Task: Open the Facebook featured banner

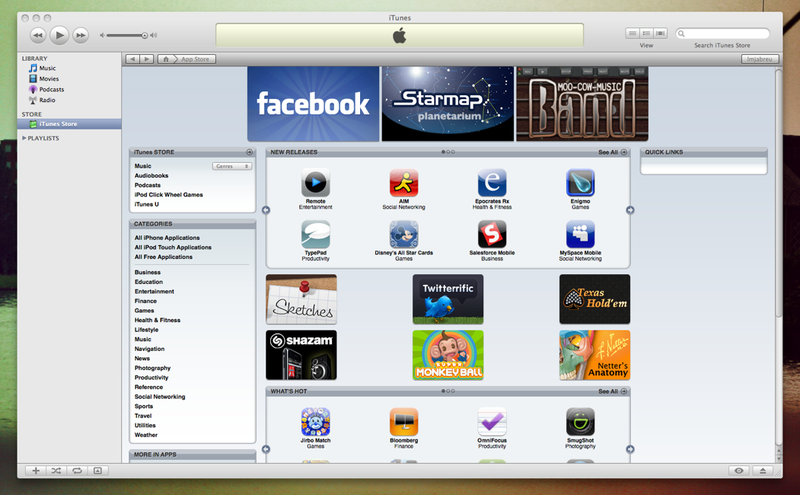Action: point(313,104)
